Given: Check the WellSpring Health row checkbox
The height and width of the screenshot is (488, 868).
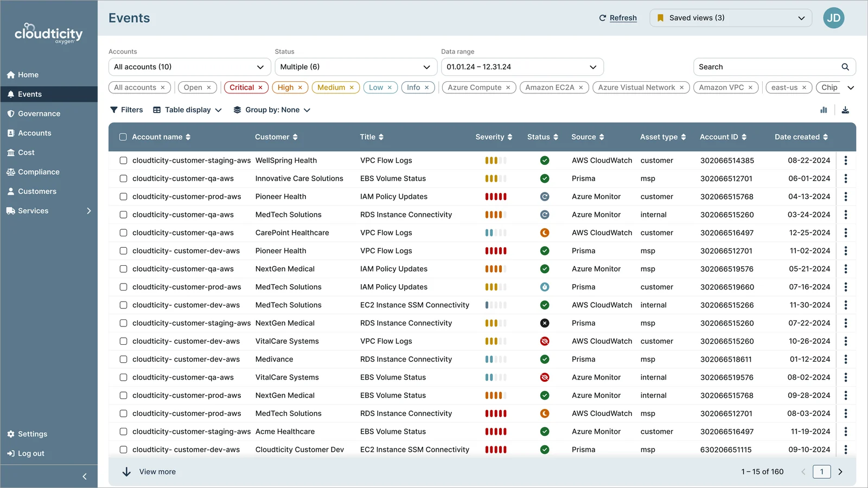Looking at the screenshot, I should [x=123, y=160].
